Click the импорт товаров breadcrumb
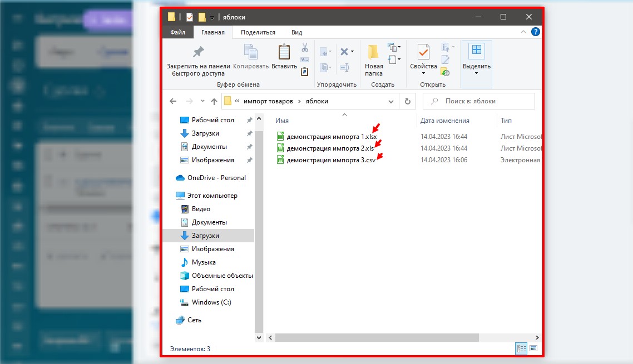 tap(268, 101)
